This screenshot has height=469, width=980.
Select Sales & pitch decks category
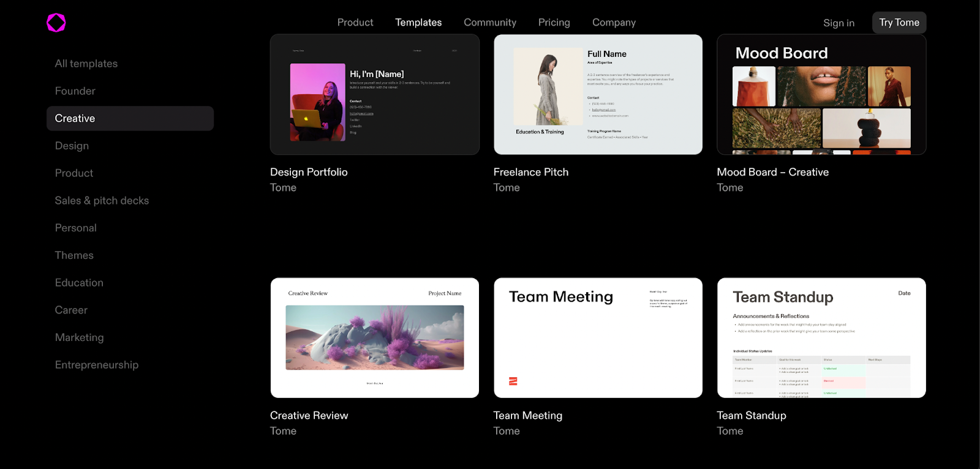pyautogui.click(x=102, y=200)
